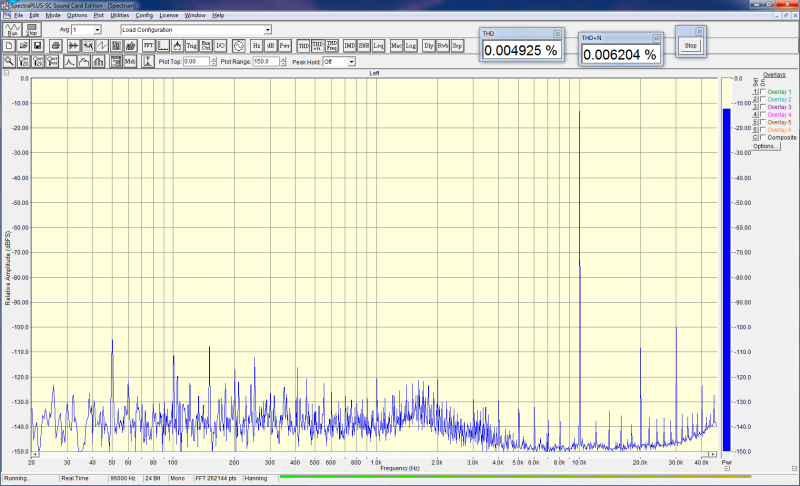Click the Run analyzer button

point(12,30)
